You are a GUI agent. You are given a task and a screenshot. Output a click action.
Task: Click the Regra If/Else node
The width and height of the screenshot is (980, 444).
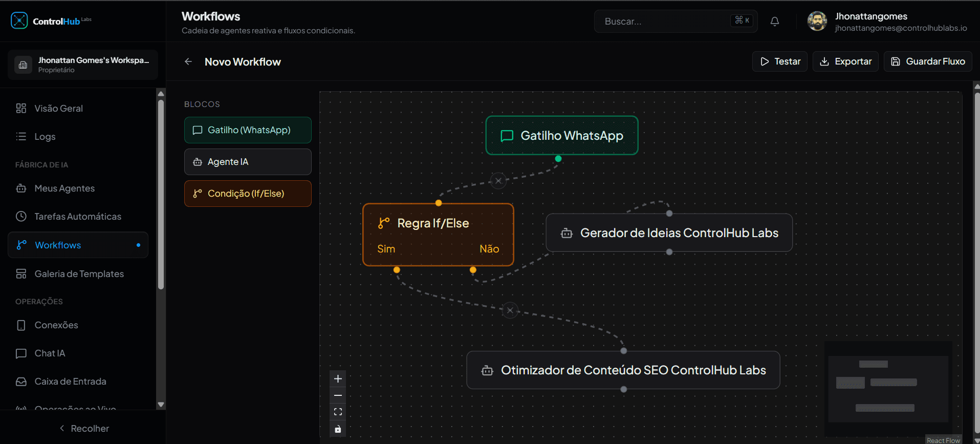point(438,235)
